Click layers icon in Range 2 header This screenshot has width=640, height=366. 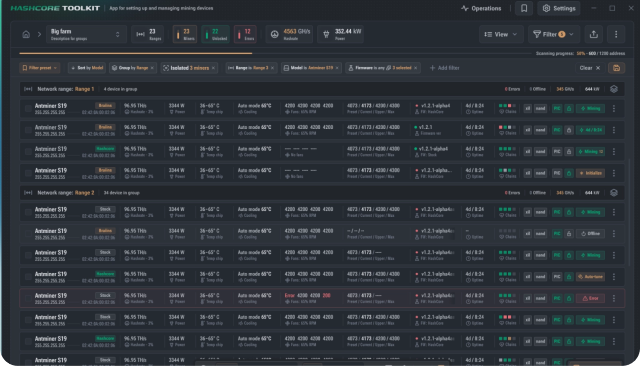pyautogui.click(x=614, y=193)
